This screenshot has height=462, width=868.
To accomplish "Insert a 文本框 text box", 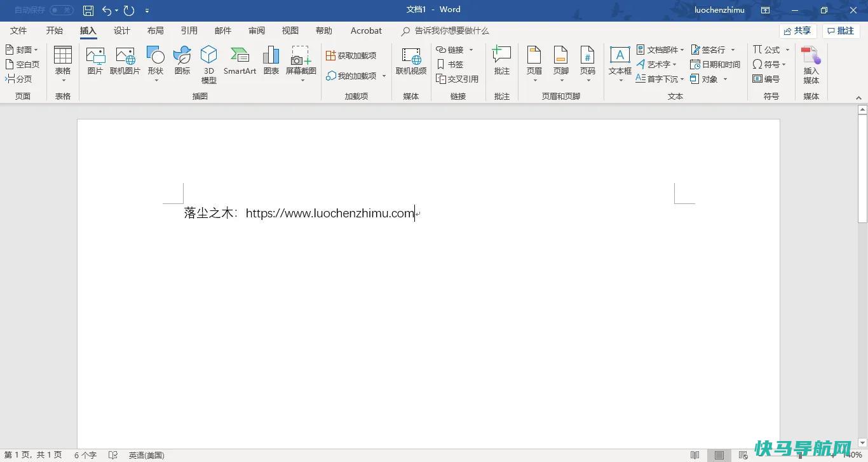I will 620,64.
